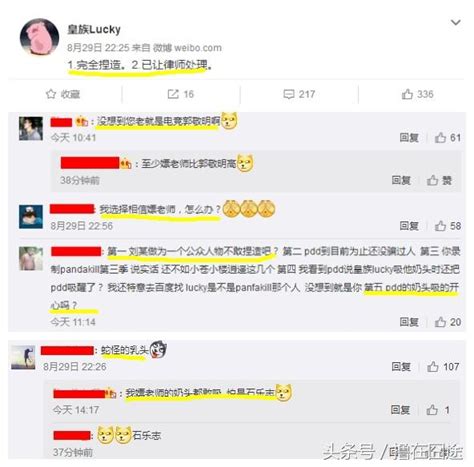Like the comment with 58 likes
This screenshot has width=474, height=467.
pos(448,226)
